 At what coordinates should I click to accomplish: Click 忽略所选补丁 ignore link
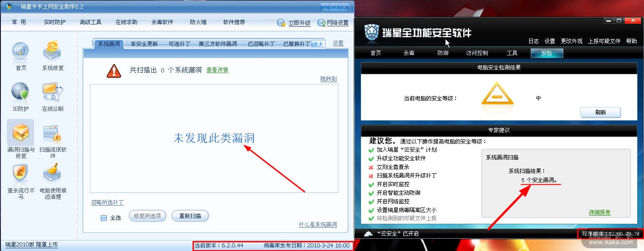click(x=107, y=202)
